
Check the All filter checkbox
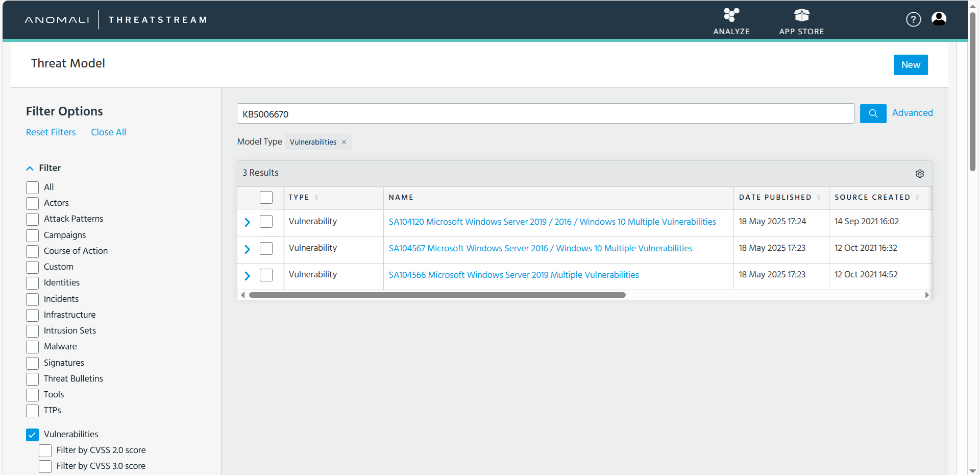pyautogui.click(x=32, y=187)
